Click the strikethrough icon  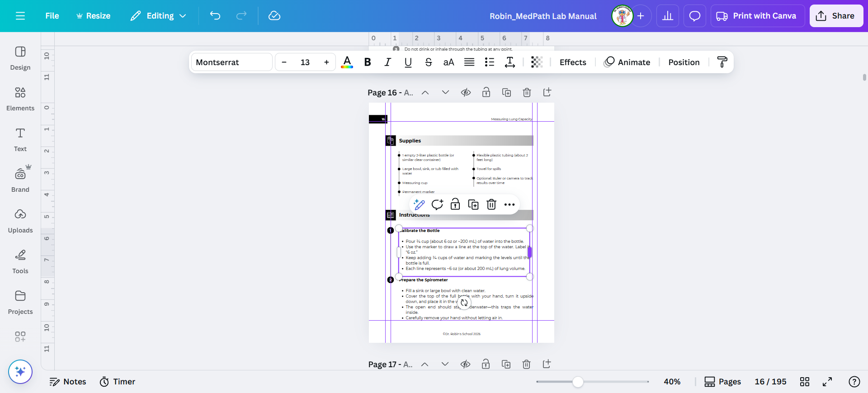tap(428, 62)
